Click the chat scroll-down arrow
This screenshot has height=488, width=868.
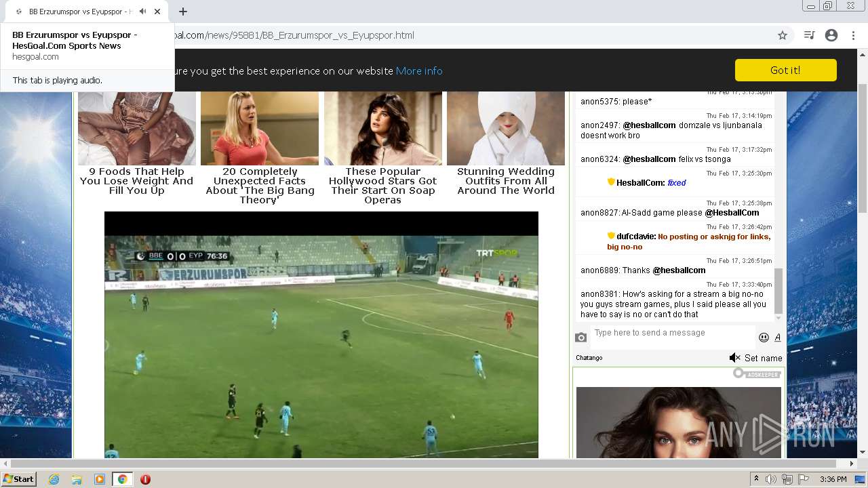[x=778, y=318]
